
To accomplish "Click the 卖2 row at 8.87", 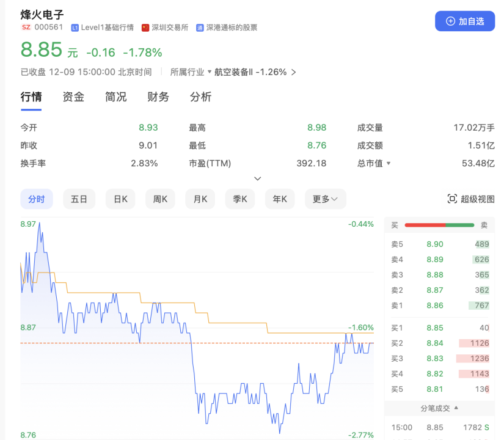I will click(440, 290).
